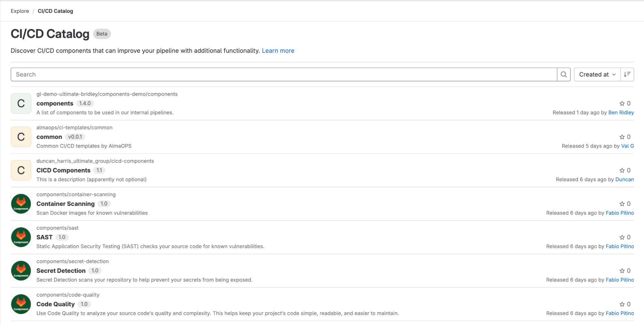This screenshot has width=644, height=325.
Task: Open the 'Learn more' link
Action: click(278, 51)
